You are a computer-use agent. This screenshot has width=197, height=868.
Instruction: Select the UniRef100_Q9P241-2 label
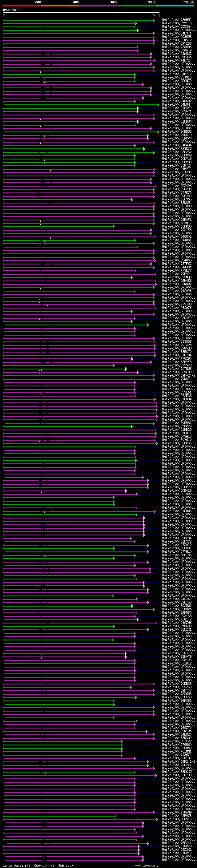[x=179, y=761]
